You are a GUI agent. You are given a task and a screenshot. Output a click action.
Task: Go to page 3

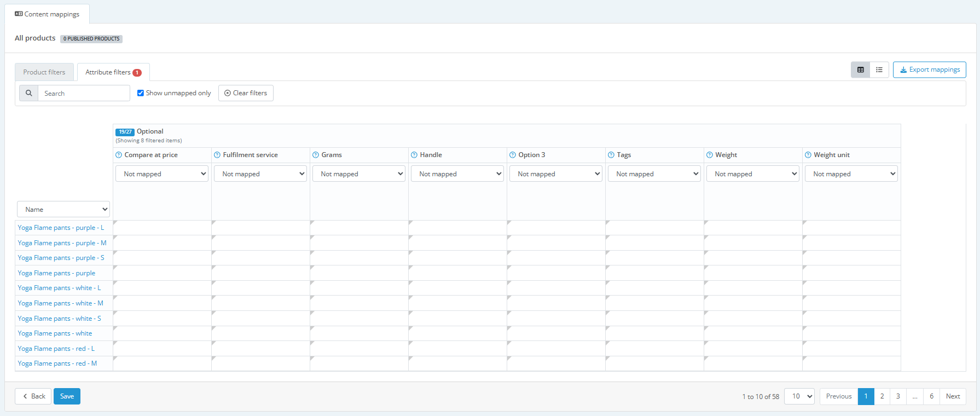coord(898,396)
